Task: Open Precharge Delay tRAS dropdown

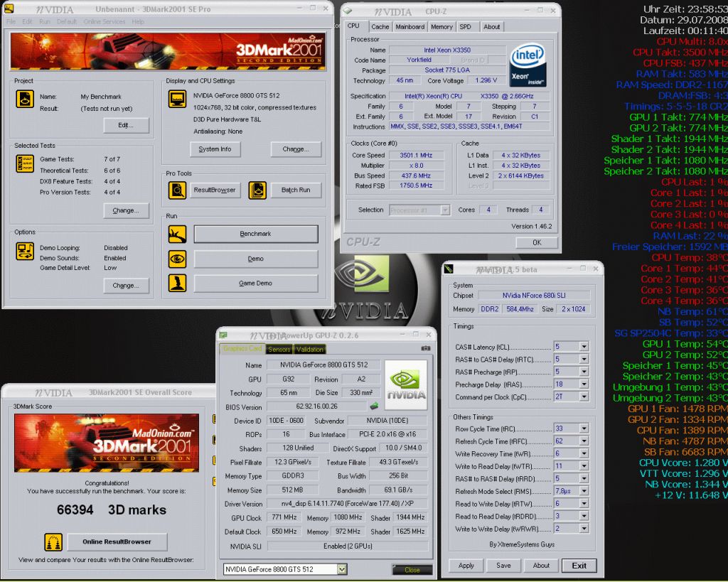Action: tap(584, 384)
